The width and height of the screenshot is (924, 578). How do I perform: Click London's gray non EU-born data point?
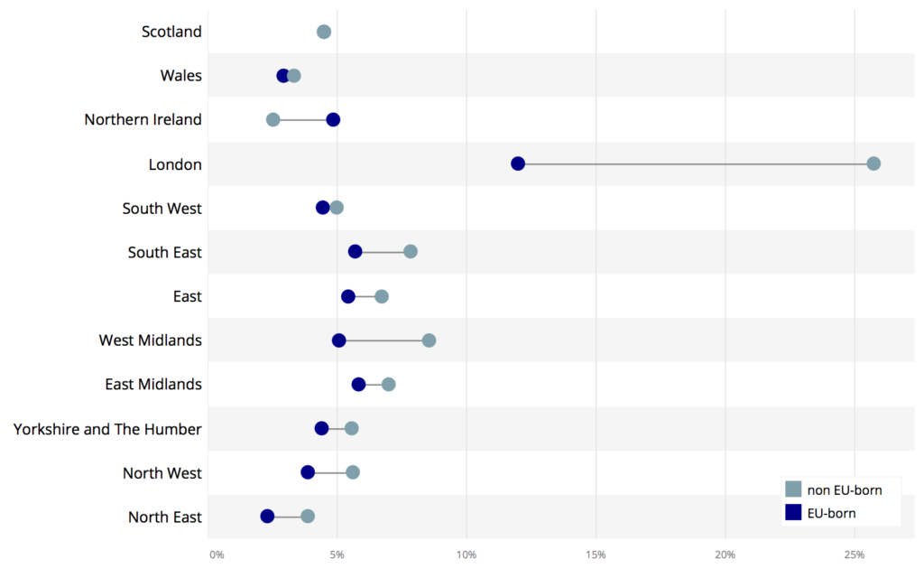(x=873, y=163)
